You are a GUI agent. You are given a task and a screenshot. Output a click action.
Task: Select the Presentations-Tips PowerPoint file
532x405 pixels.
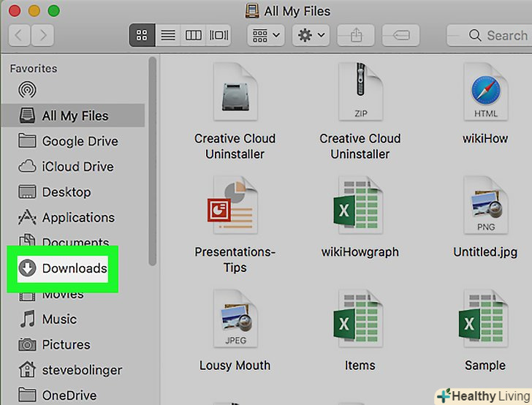click(x=235, y=208)
